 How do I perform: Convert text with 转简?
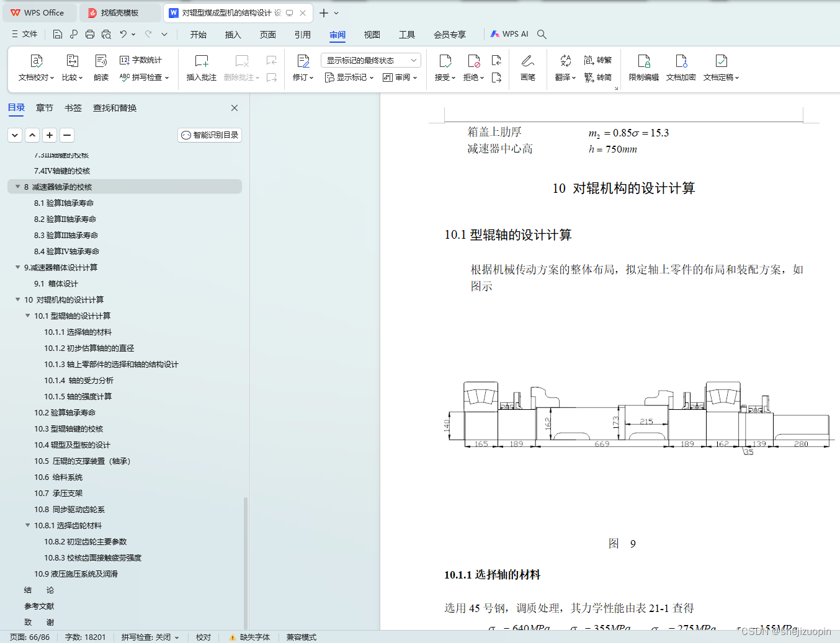tap(598, 78)
